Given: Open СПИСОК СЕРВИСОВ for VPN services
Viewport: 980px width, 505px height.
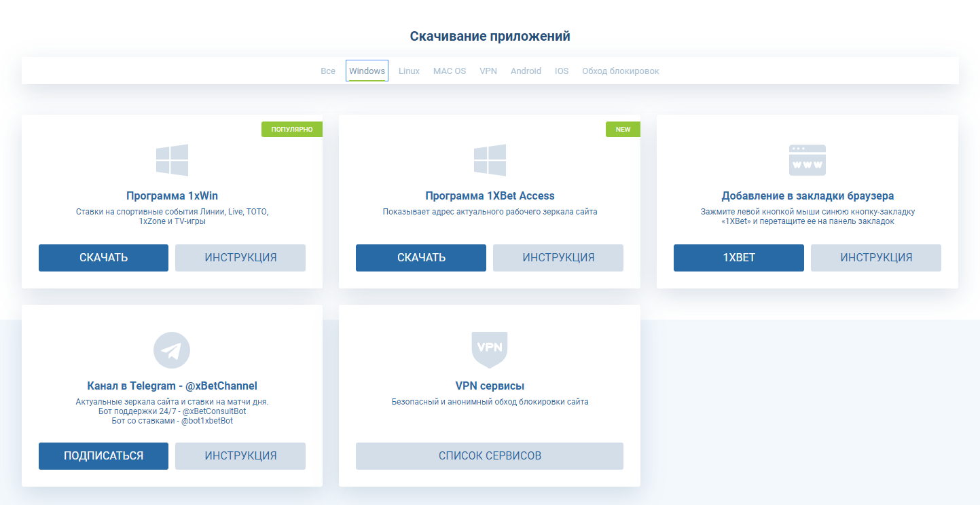Looking at the screenshot, I should 490,456.
